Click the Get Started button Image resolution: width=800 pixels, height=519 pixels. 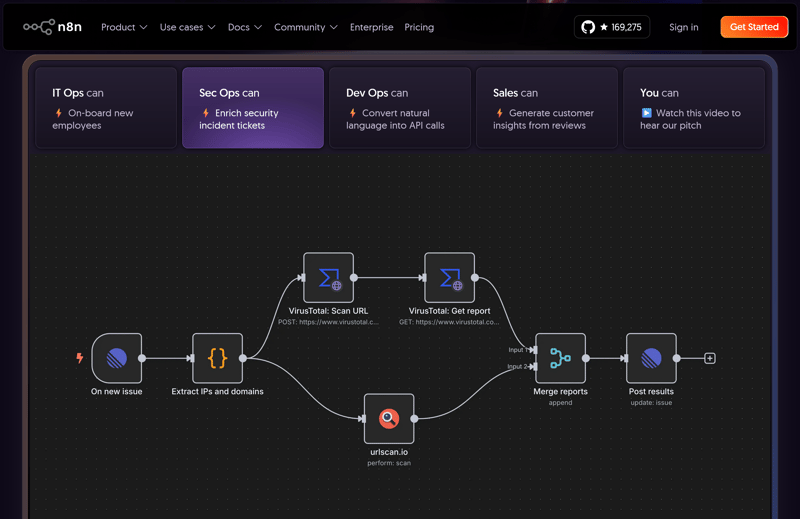pos(754,27)
